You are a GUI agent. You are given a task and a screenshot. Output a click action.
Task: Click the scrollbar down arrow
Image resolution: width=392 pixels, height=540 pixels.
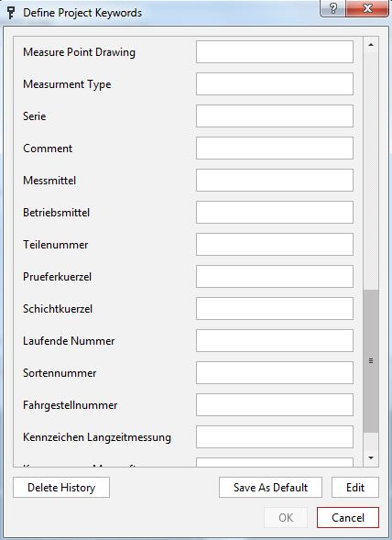(371, 457)
